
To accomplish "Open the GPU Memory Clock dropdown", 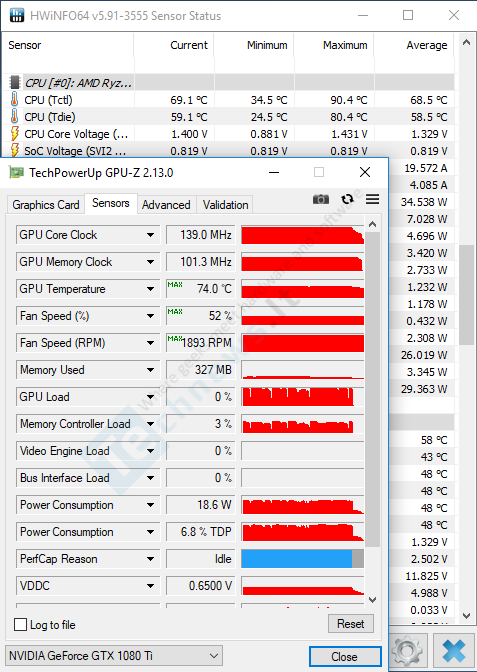I will 150,262.
